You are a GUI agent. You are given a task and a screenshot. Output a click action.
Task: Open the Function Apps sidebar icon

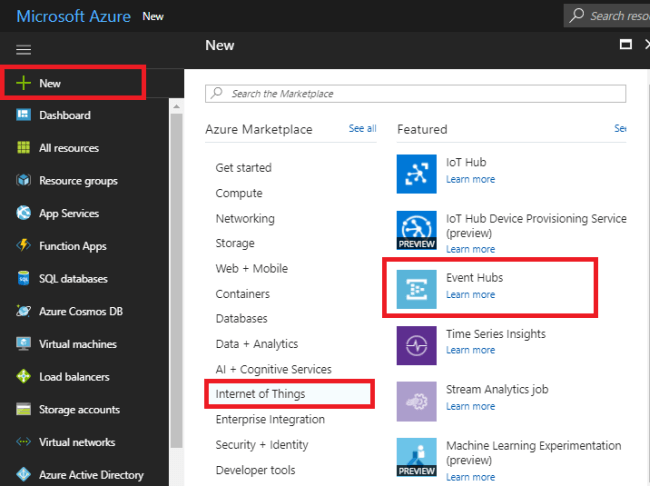[23, 246]
